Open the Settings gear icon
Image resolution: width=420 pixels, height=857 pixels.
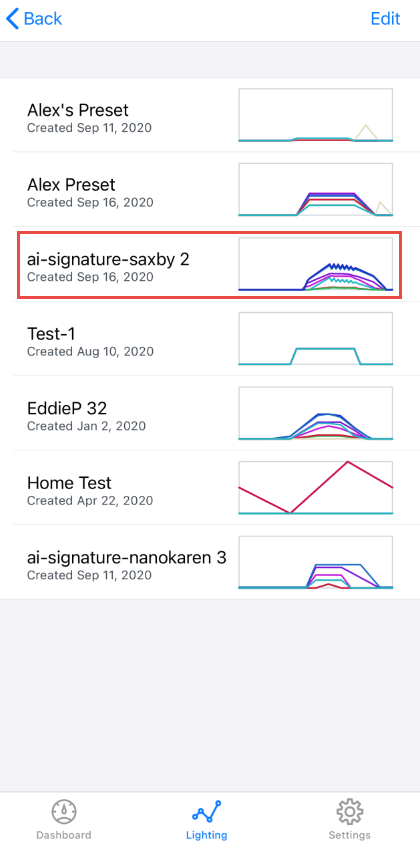(349, 812)
